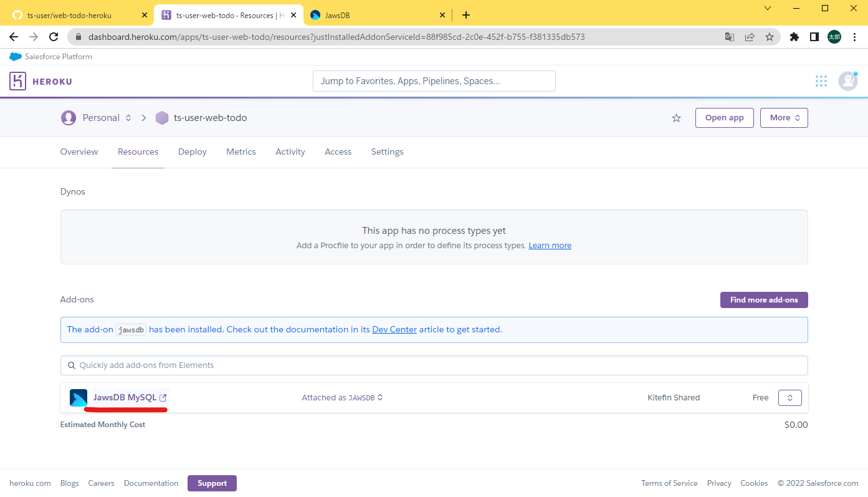Go to the Settings tab
The height and width of the screenshot is (497, 868).
pos(388,152)
